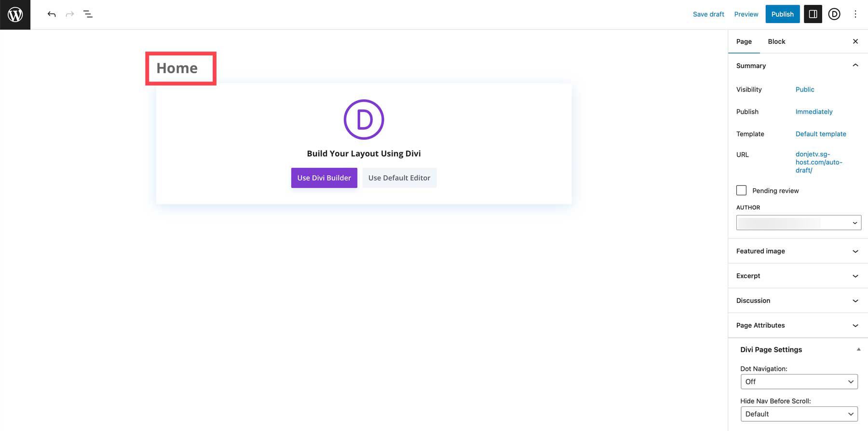The height and width of the screenshot is (431, 868).
Task: Open the three-dot options menu
Action: click(855, 14)
